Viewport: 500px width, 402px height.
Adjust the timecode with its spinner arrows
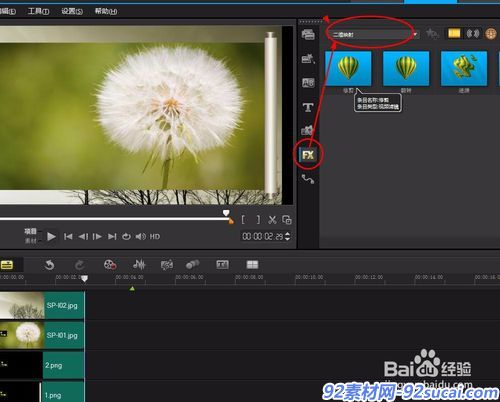[288, 237]
